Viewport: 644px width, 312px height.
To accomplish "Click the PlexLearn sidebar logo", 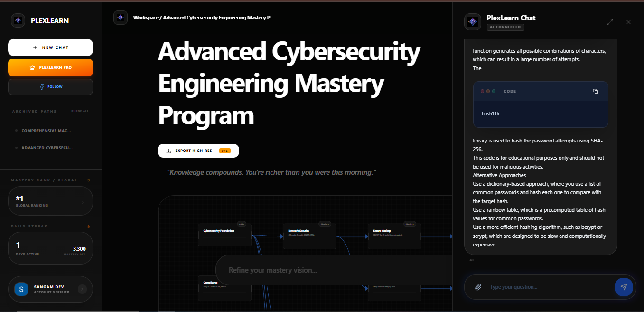I will pos(18,20).
